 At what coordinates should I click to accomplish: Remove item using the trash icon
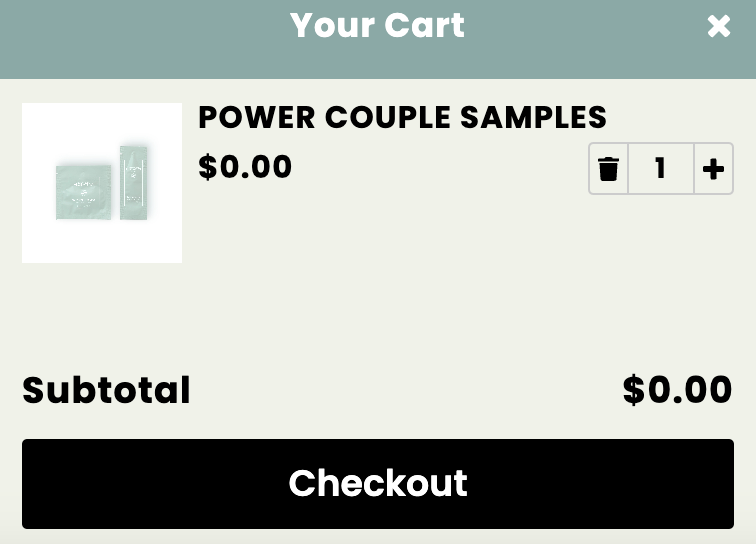tap(608, 169)
